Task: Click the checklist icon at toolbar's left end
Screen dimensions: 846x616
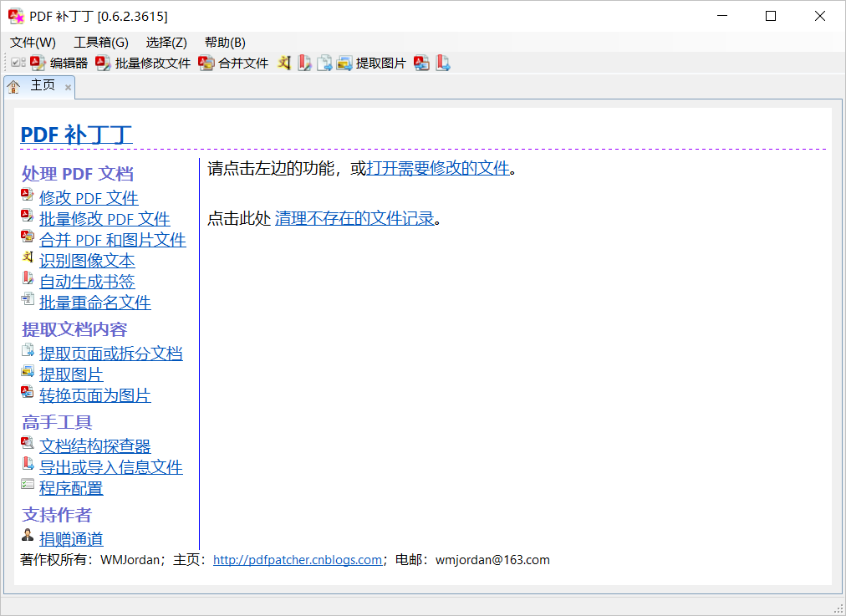Action: click(x=18, y=63)
